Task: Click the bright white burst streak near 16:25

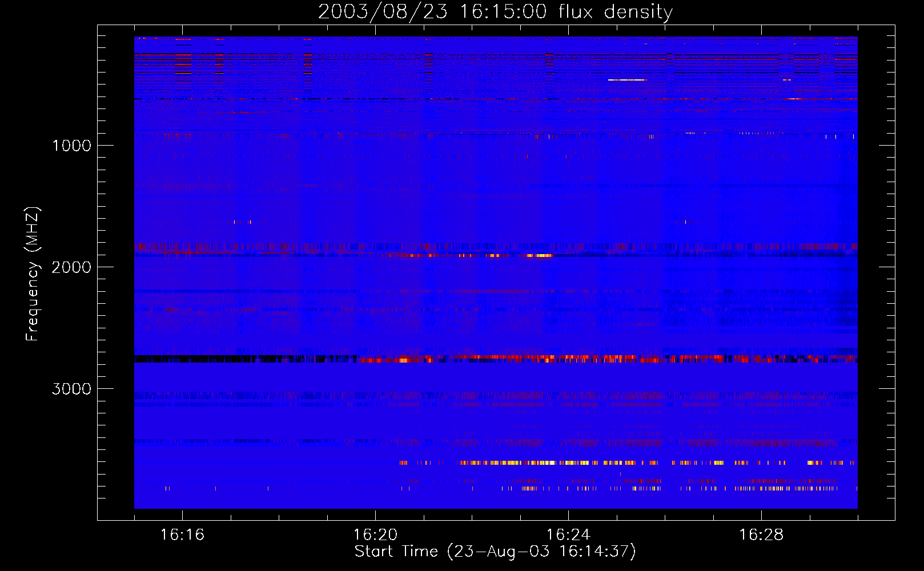Action: (x=627, y=80)
